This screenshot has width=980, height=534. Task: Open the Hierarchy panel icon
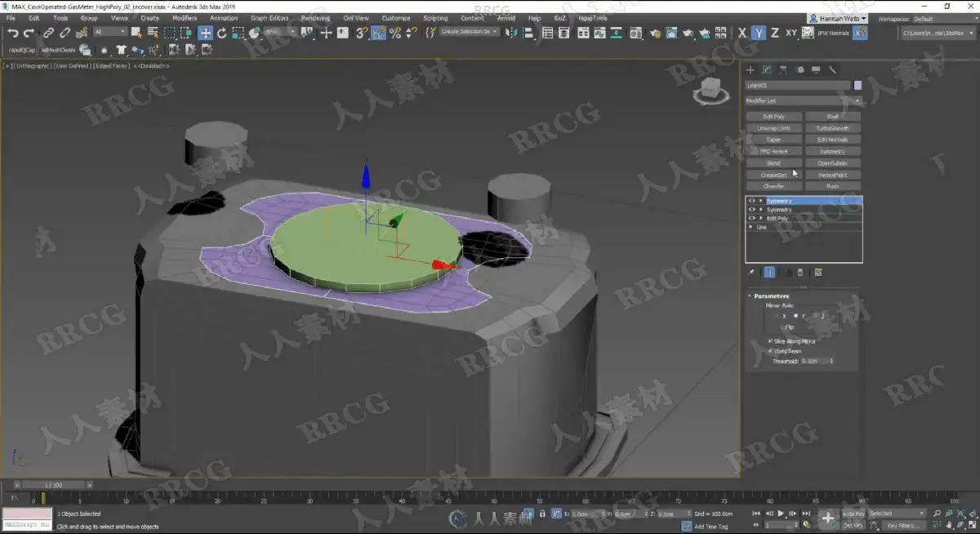(783, 69)
